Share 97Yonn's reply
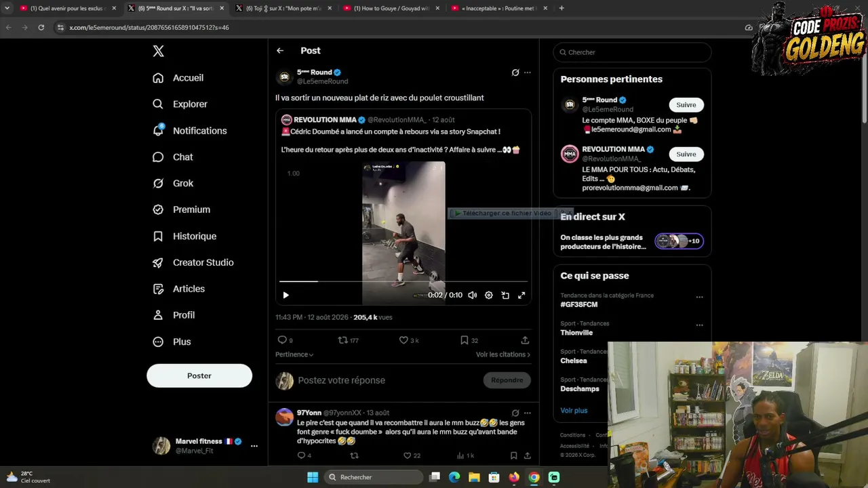 [x=527, y=456]
